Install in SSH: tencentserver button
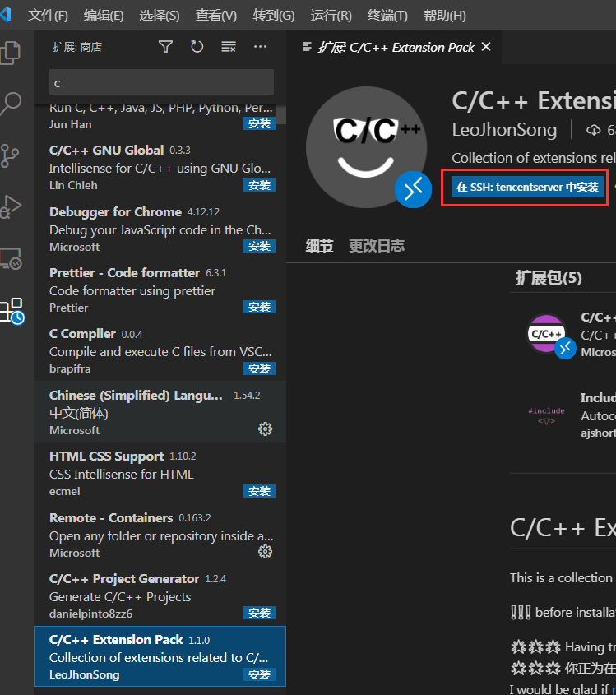 (x=527, y=187)
